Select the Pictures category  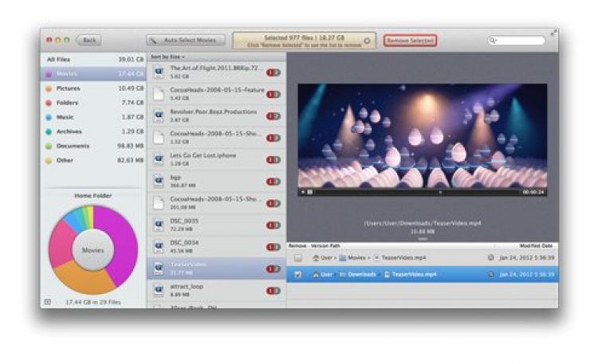[x=93, y=88]
